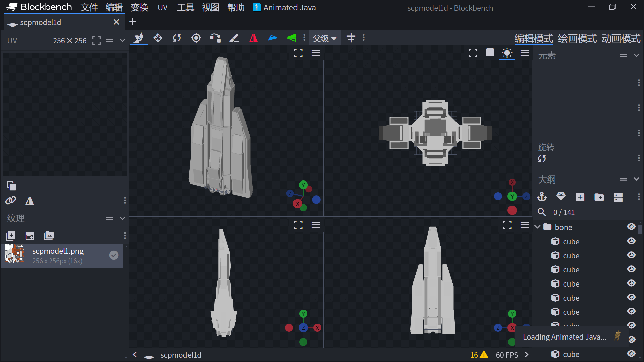Switch to 动画模式 tab
The height and width of the screenshot is (362, 644).
coord(621,39)
